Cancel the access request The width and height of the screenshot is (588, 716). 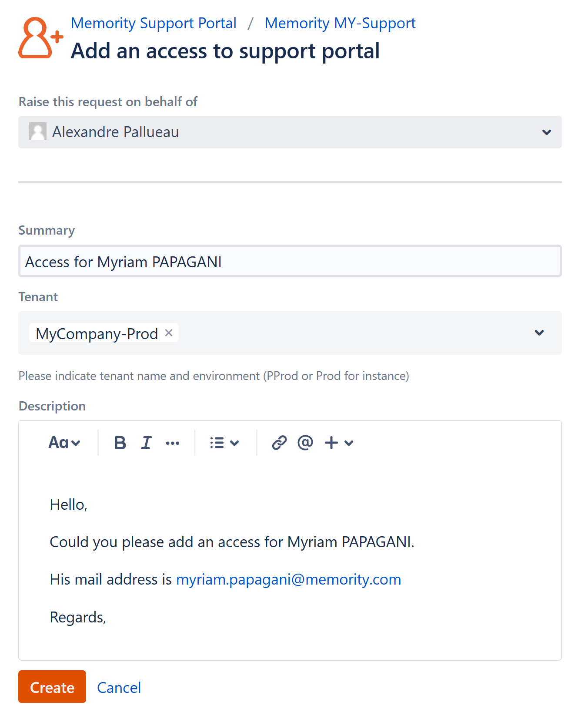pyautogui.click(x=119, y=688)
